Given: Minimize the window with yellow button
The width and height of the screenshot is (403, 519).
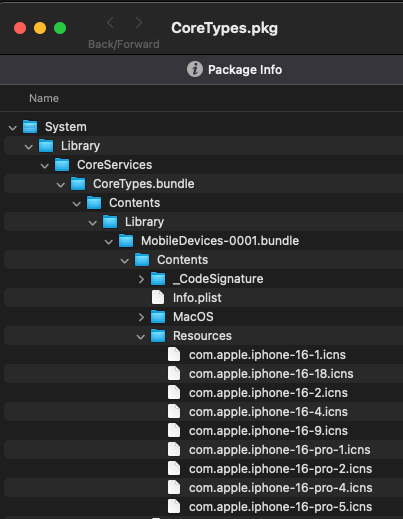Looking at the screenshot, I should click(x=40, y=28).
